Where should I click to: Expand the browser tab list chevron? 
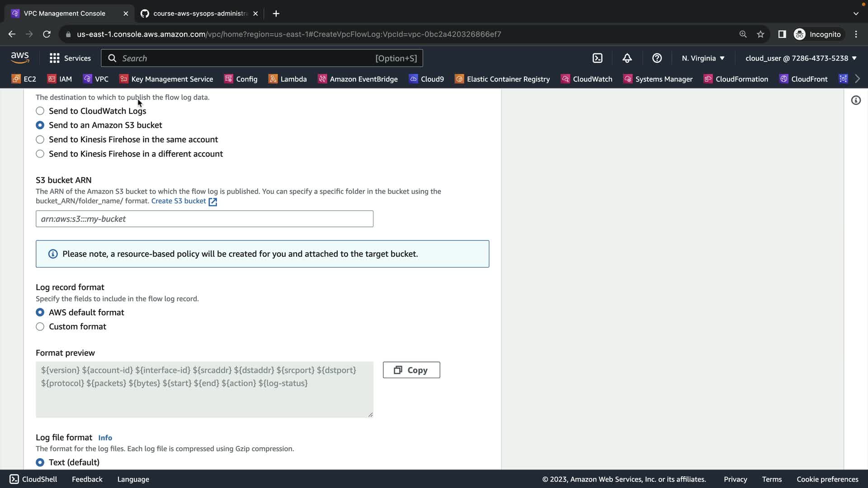[x=855, y=14]
